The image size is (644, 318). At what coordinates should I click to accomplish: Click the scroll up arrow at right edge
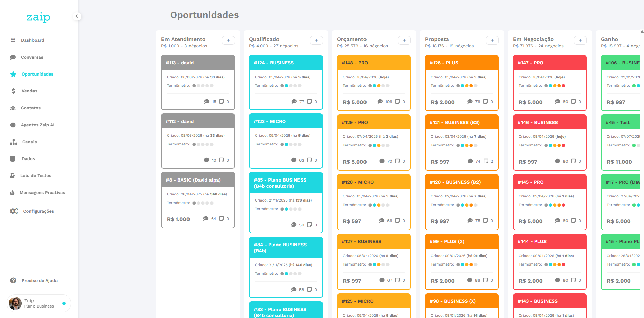tap(642, 32)
